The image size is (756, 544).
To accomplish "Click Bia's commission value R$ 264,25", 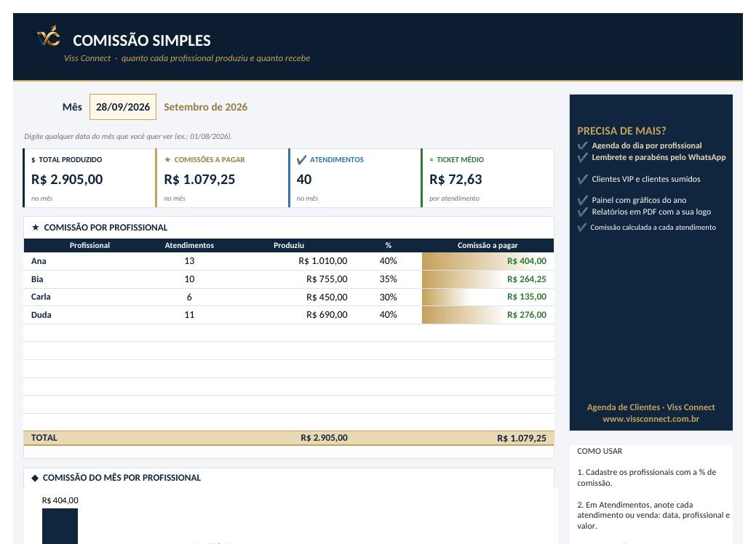I will pyautogui.click(x=527, y=279).
